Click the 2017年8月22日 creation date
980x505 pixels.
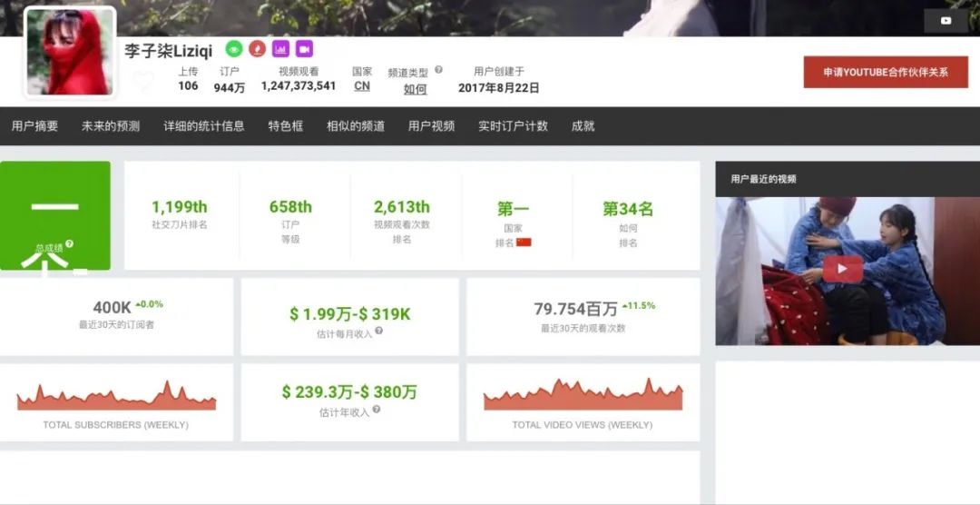click(x=499, y=87)
